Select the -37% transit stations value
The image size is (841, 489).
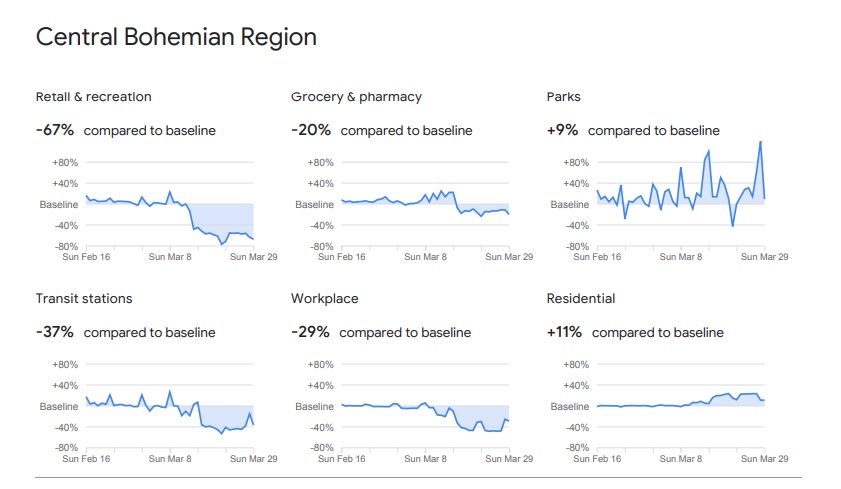(55, 332)
